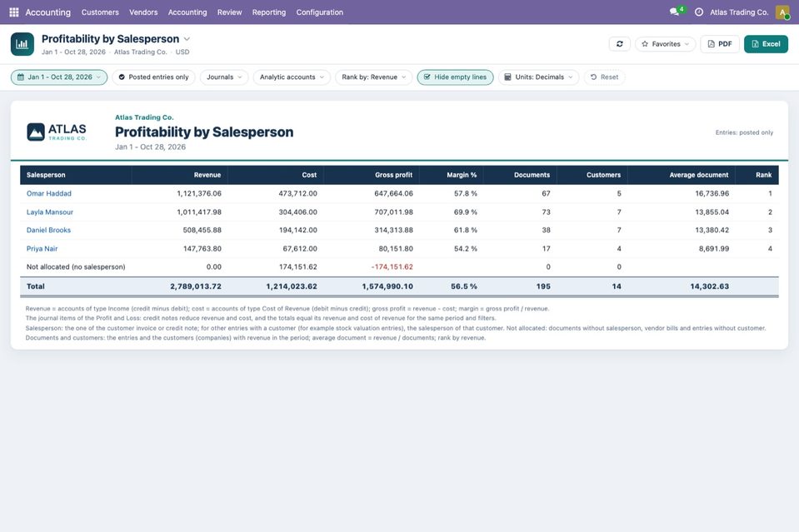Open the apps grid menu icon

click(x=14, y=12)
